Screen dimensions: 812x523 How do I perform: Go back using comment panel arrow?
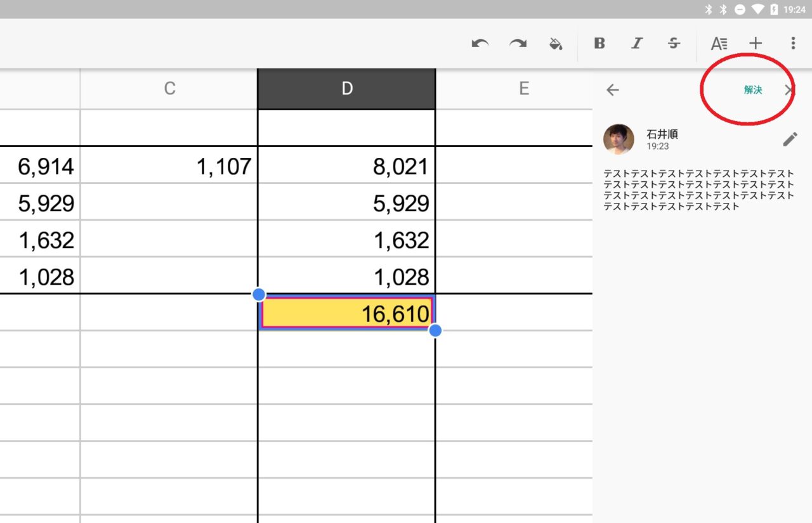[x=612, y=90]
